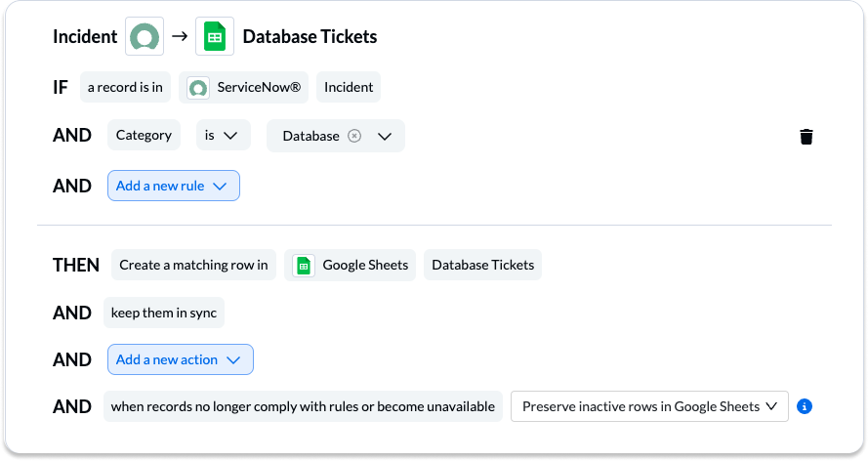This screenshot has height=461, width=868.
Task: Open the info icon beside Preserve inactive rows
Action: point(805,406)
